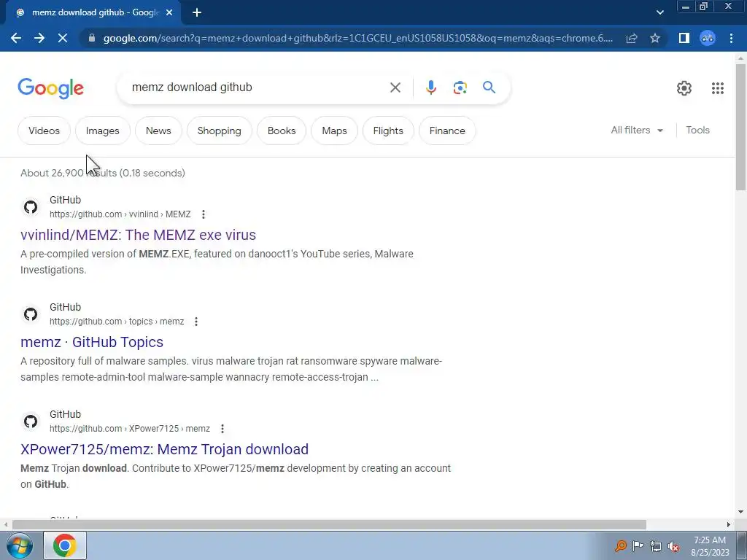The image size is (747, 560).
Task: Filter results by Videos
Action: [x=44, y=131]
